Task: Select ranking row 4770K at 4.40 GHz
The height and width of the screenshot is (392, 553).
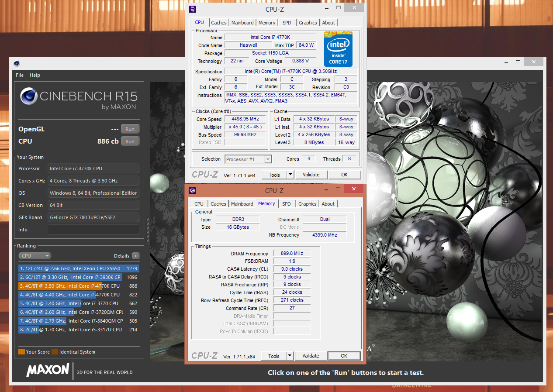Action: (79, 295)
